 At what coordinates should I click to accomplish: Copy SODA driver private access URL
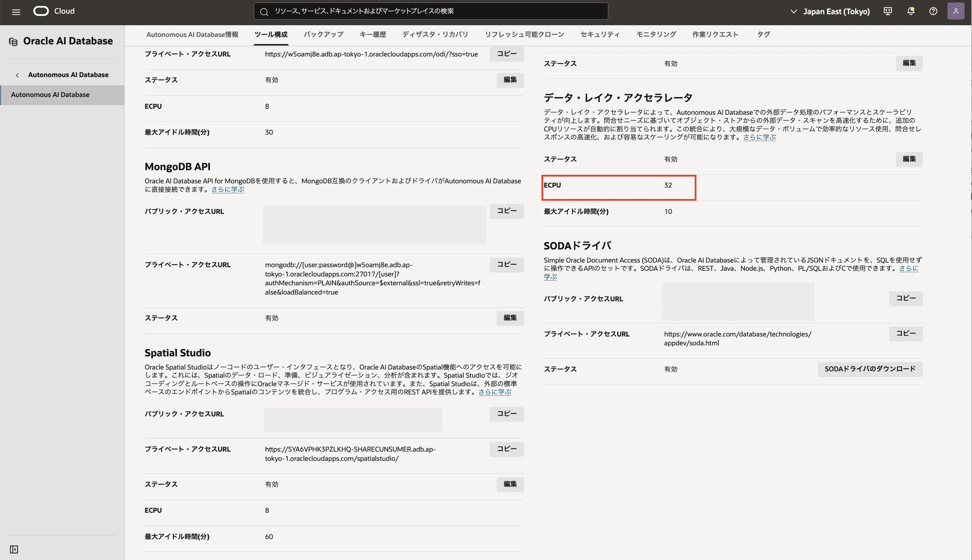[906, 334]
